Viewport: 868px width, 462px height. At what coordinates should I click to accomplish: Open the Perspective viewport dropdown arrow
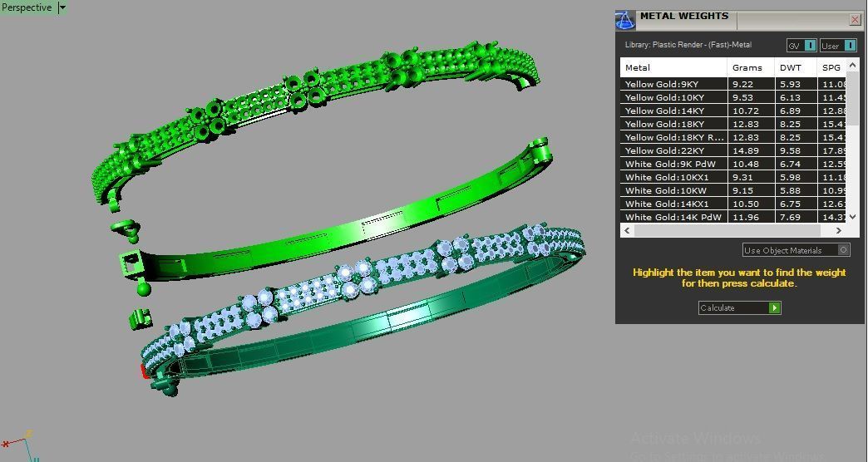[x=62, y=7]
